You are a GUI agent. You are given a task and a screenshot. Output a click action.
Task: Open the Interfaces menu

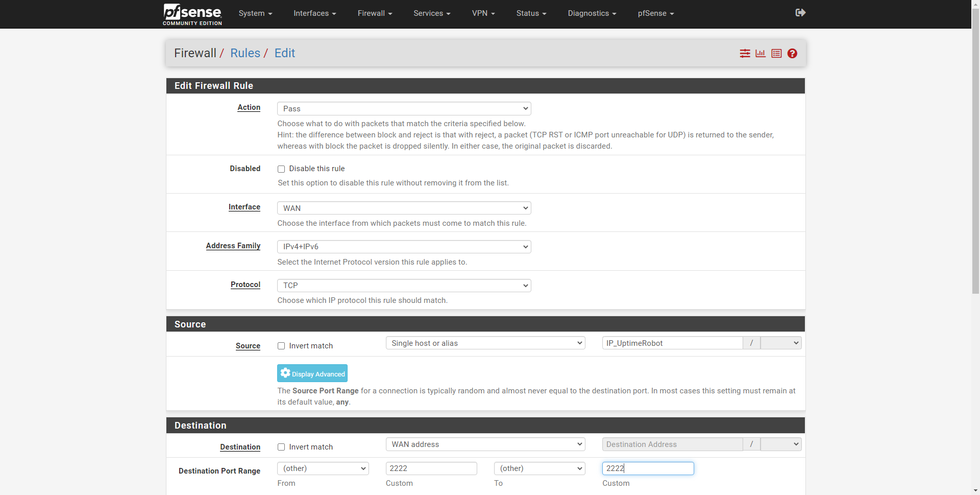(314, 13)
